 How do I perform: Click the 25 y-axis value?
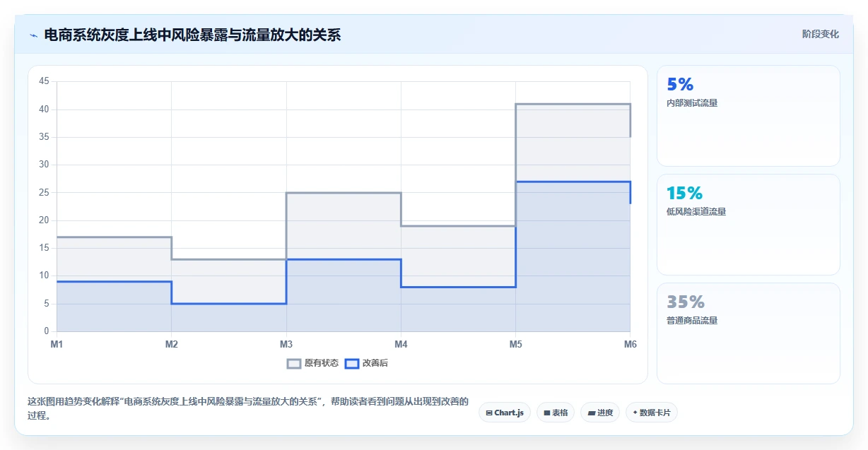point(44,192)
